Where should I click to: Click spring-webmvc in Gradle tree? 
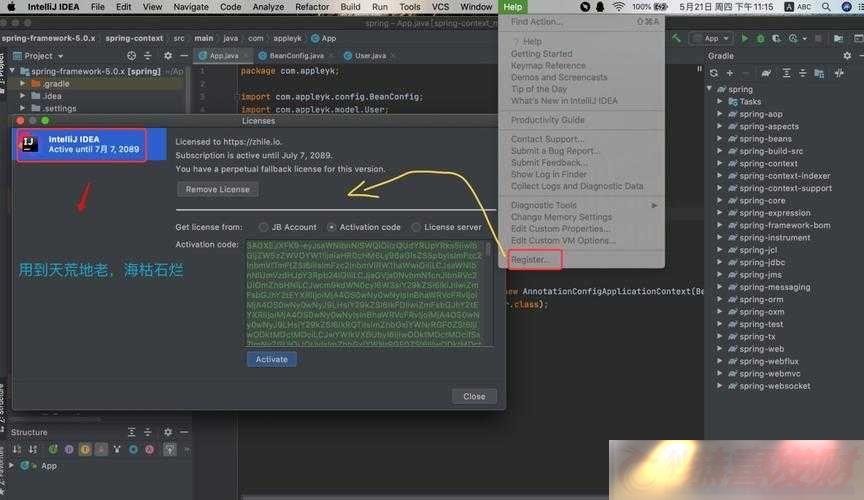(x=770, y=374)
